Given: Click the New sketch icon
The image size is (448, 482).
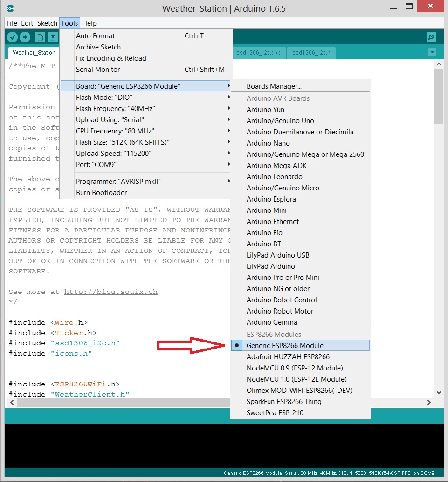Looking at the screenshot, I should (40, 37).
